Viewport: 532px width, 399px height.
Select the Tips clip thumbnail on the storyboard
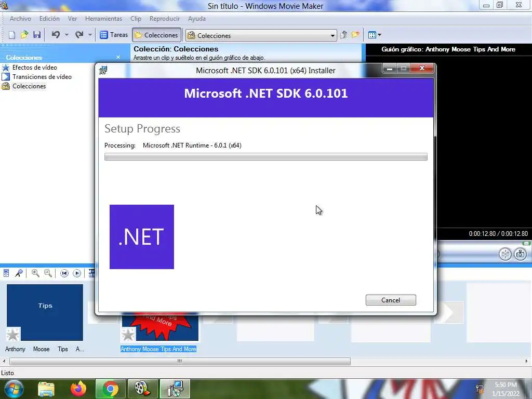pyautogui.click(x=45, y=312)
